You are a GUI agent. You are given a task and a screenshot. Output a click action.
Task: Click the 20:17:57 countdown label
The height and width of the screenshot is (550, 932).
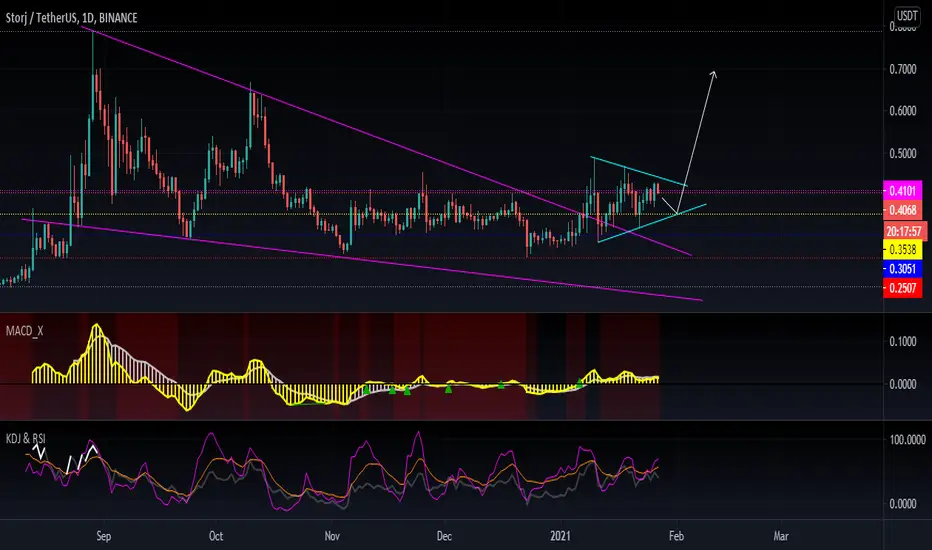point(903,231)
